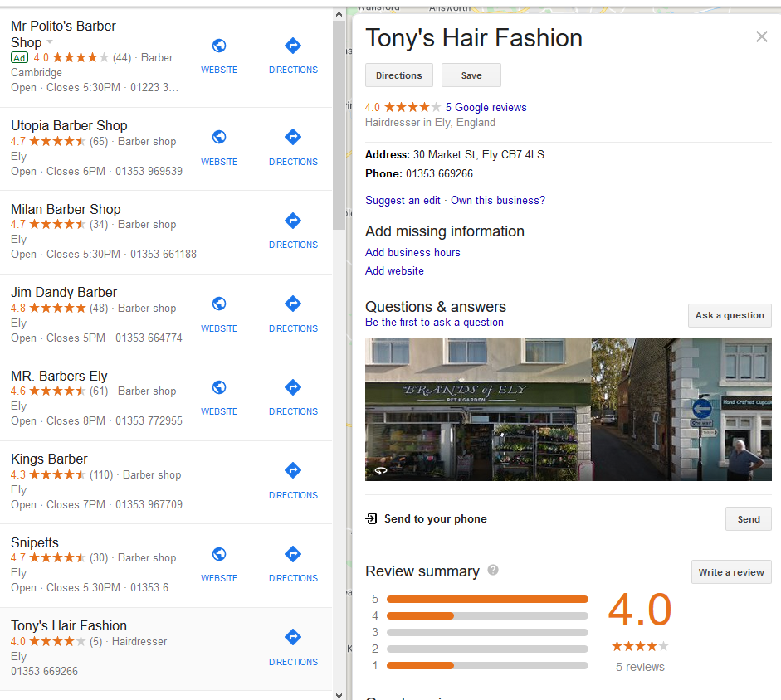Image resolution: width=781 pixels, height=700 pixels.
Task: Open the Brands of Ely street view photo
Action: (x=477, y=409)
